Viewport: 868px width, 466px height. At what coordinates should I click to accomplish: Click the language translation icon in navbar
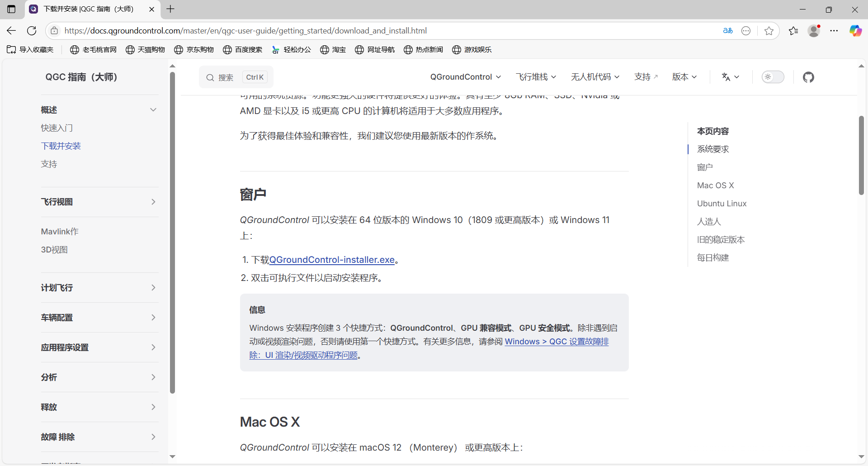tap(730, 77)
